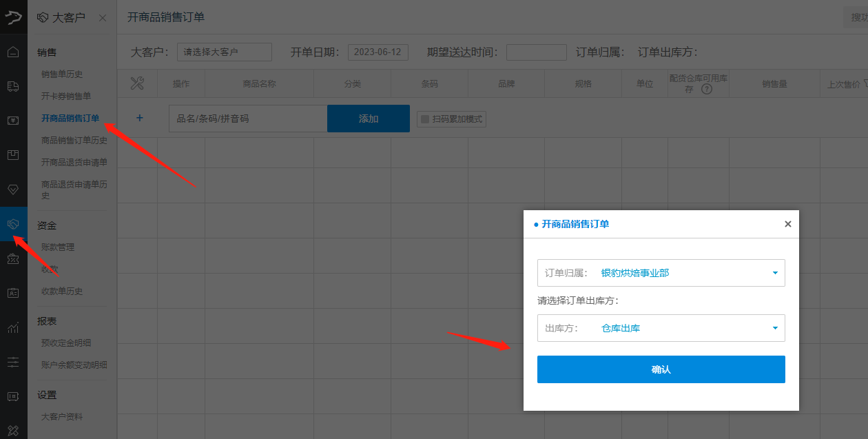Viewport: 868px width, 439px height.
Task: Click the 商品名称 column header
Action: tap(260, 83)
